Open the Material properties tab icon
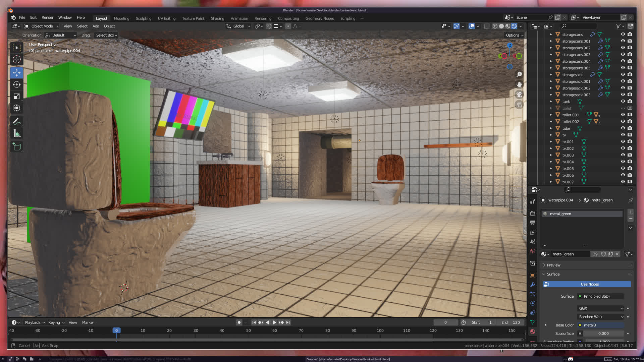The height and width of the screenshot is (362, 644). [x=533, y=331]
